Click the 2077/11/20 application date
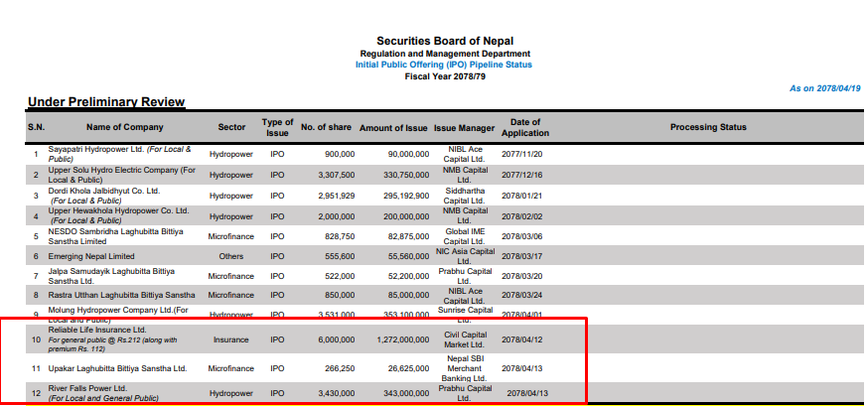This screenshot has height=406, width=868. coord(523,154)
